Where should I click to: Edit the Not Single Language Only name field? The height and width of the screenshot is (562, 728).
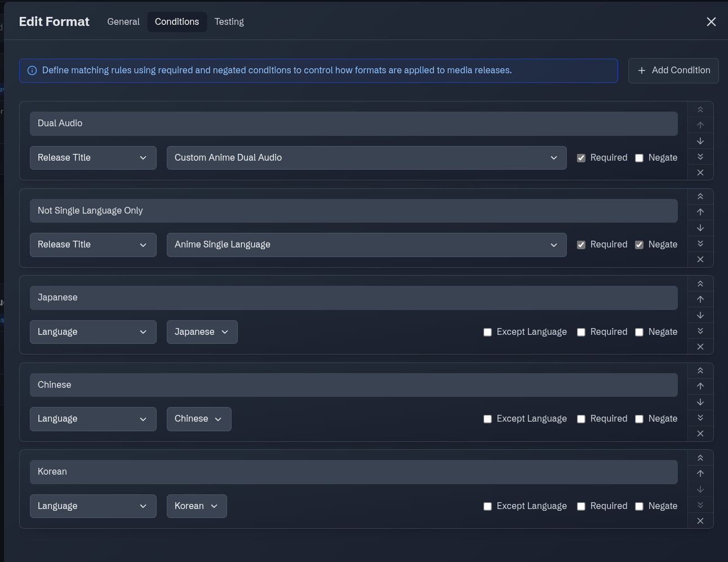[353, 211]
